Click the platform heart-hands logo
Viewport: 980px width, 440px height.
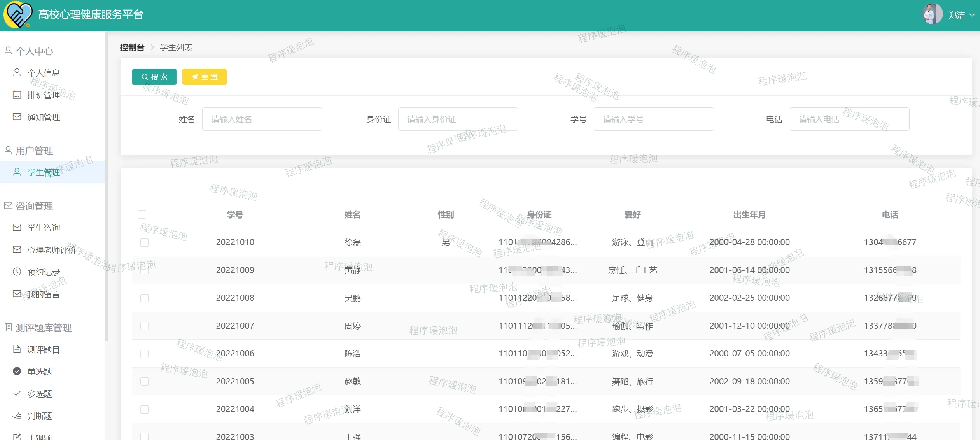17,15
